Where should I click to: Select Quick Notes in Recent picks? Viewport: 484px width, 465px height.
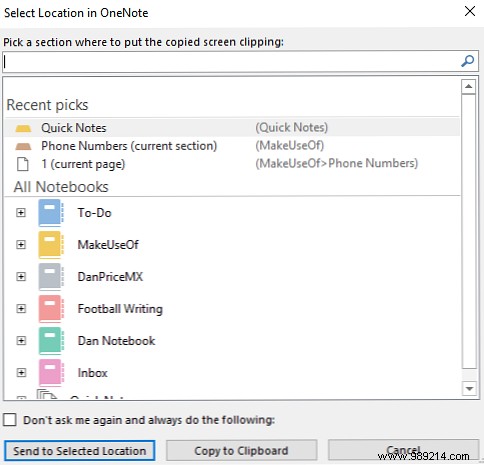(x=232, y=128)
